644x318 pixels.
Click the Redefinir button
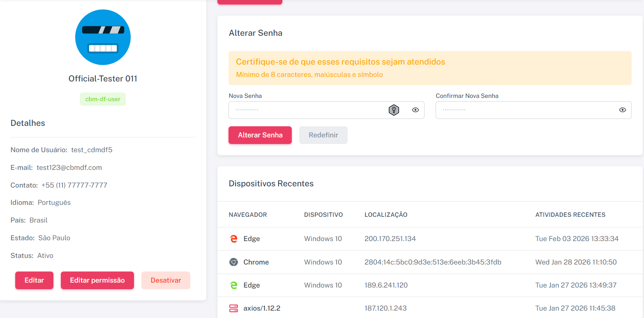coord(323,135)
